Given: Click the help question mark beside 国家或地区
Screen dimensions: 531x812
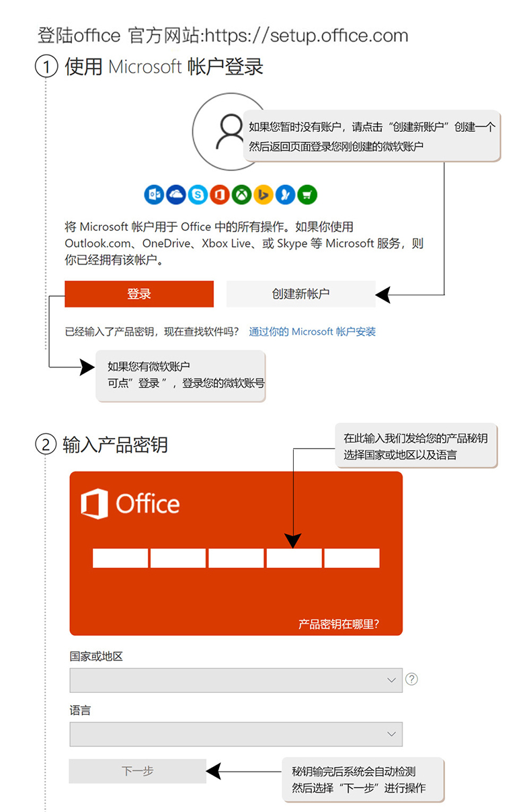Looking at the screenshot, I should click(x=412, y=679).
